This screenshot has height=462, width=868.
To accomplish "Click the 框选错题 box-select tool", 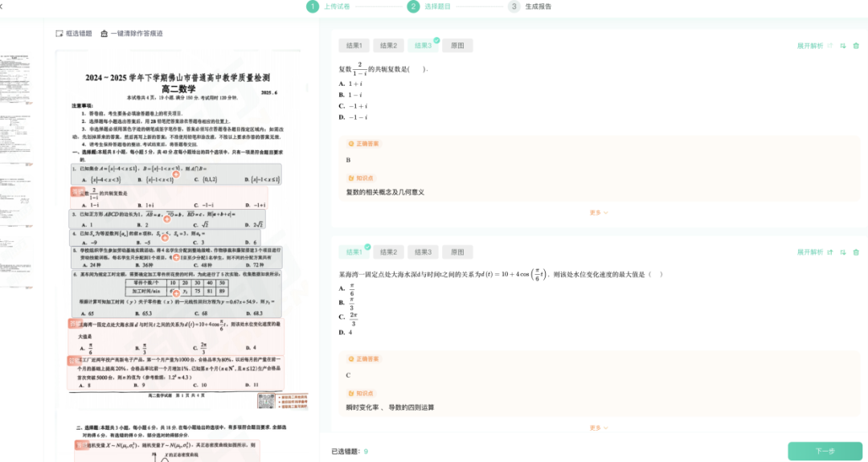I will coord(74,34).
